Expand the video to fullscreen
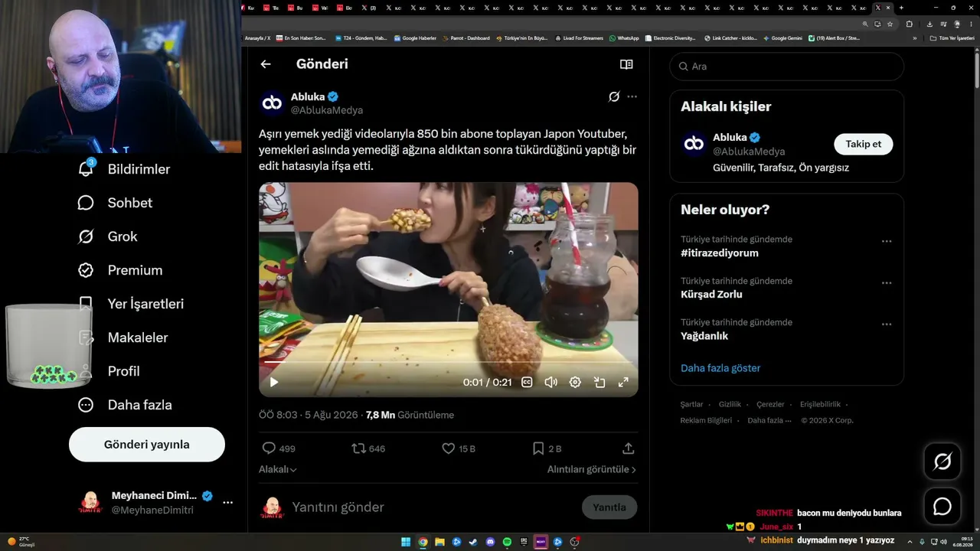This screenshot has height=551, width=980. click(x=623, y=382)
